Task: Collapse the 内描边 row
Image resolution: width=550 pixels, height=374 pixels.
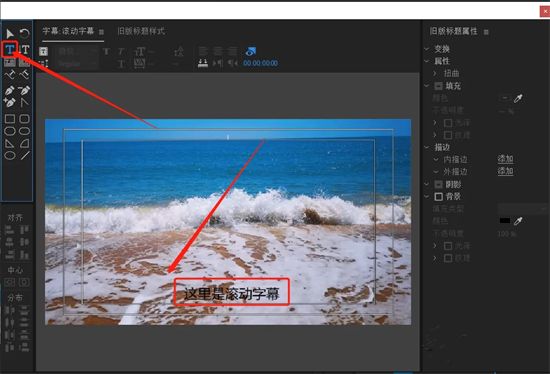Action: pos(436,160)
